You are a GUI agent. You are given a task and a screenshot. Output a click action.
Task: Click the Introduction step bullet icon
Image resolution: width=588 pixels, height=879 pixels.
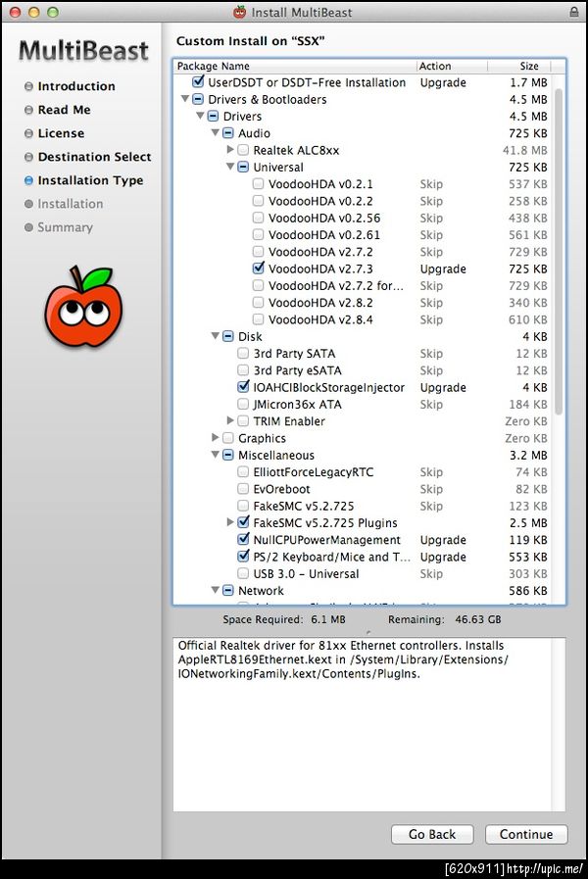(x=28, y=86)
